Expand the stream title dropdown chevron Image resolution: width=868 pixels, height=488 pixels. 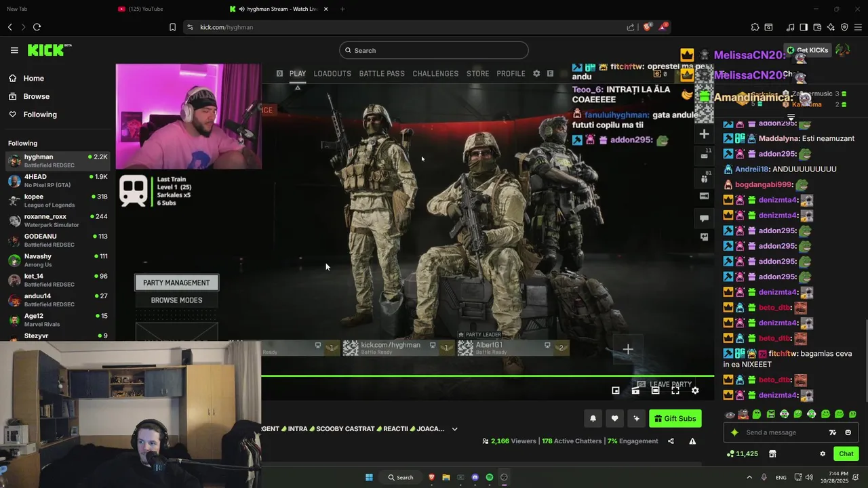click(x=454, y=429)
